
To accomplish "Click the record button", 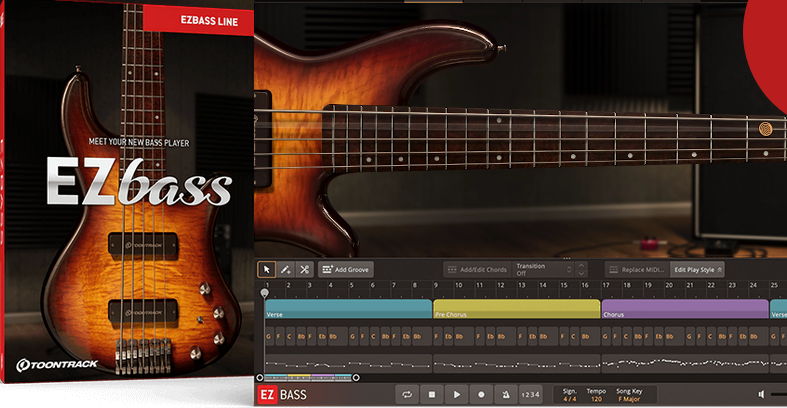I will tap(481, 395).
